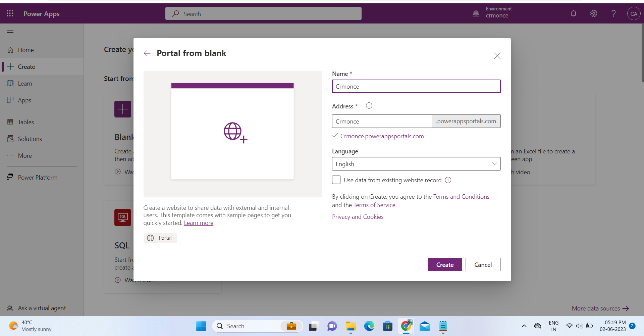Close the Portal from blank dialog
Image resolution: width=644 pixels, height=336 pixels.
[497, 56]
